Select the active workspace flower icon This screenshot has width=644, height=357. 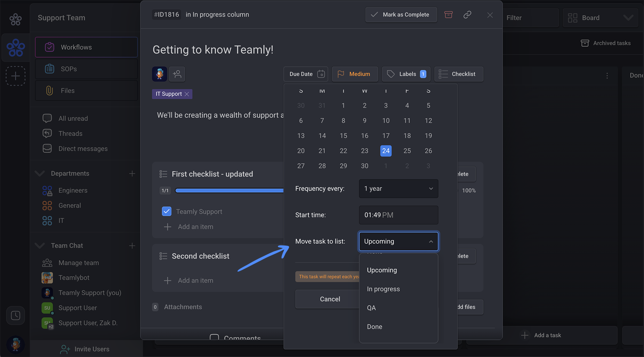pyautogui.click(x=16, y=47)
